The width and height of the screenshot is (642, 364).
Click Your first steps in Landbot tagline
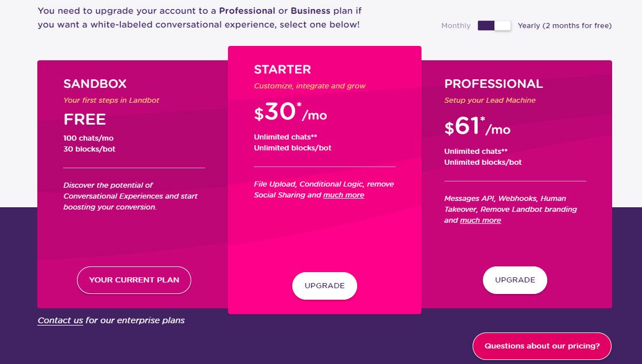tap(111, 100)
